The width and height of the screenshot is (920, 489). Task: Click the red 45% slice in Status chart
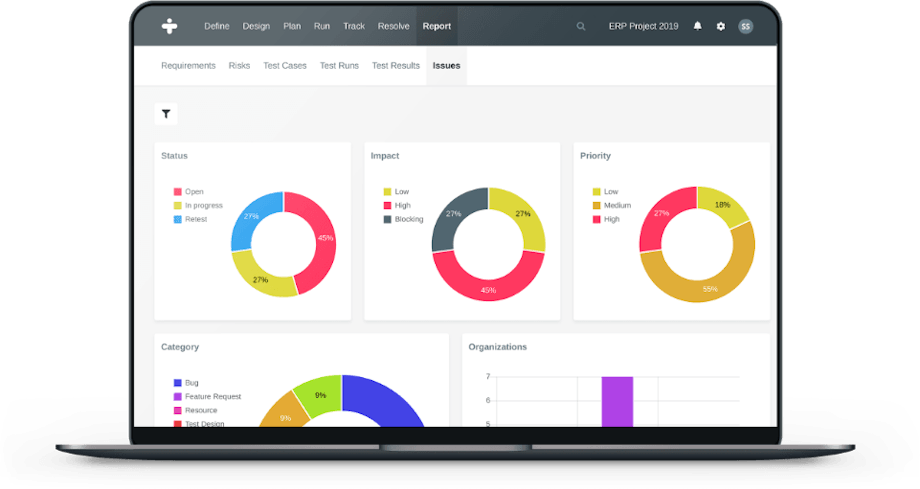pos(322,242)
